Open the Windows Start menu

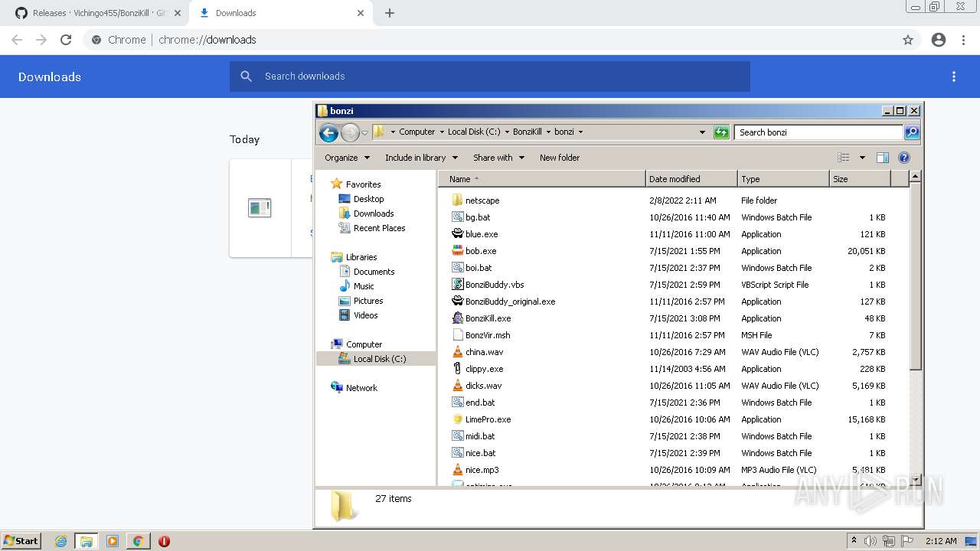[21, 541]
